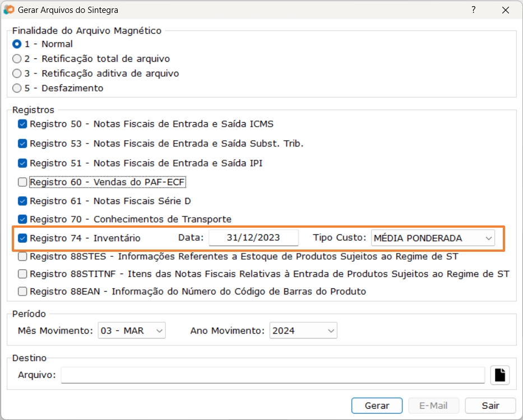Click the inventory Data field

click(253, 238)
